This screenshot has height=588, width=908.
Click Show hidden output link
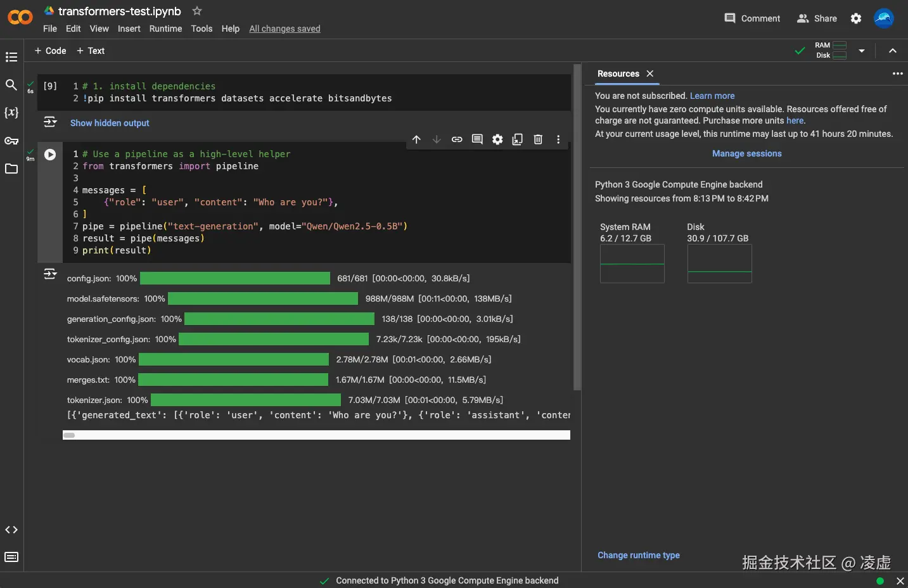tap(110, 123)
